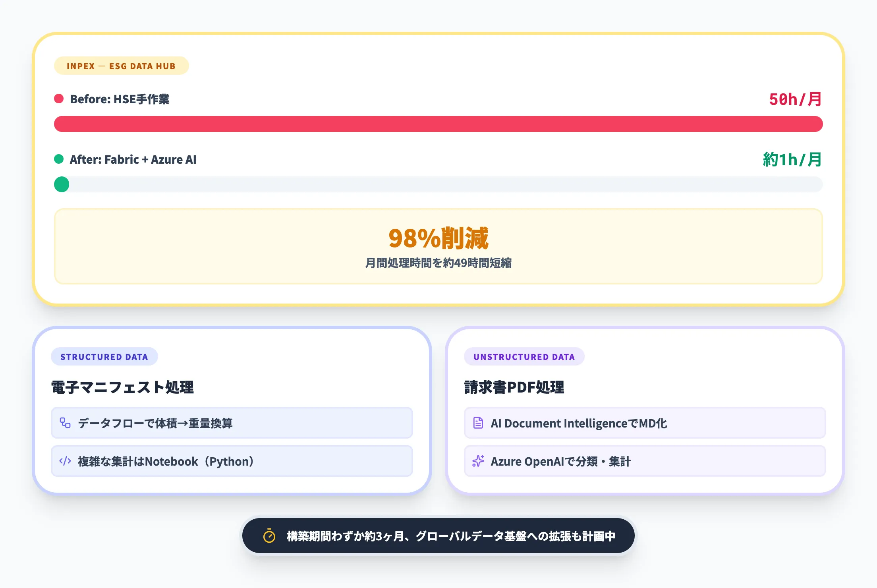
Task: Click the red Before progress bar
Action: click(438, 124)
